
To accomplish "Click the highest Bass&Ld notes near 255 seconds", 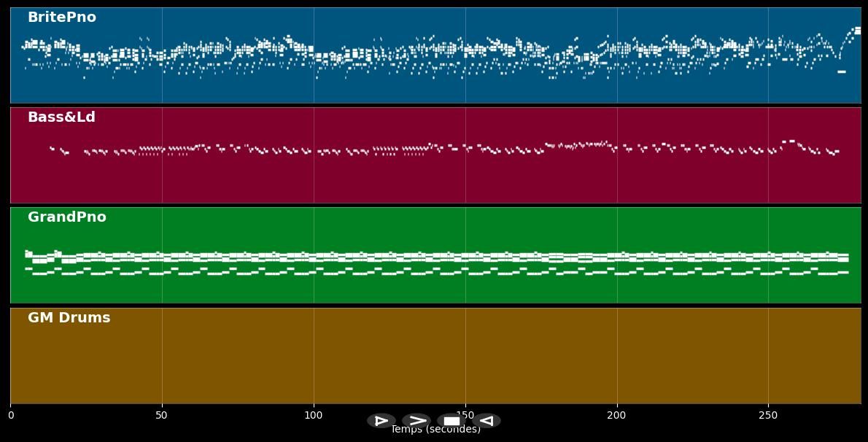I will 788,141.
